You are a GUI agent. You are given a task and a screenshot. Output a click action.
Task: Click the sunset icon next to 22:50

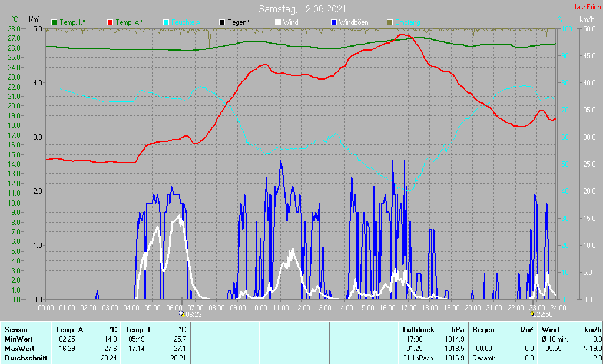coord(532,315)
